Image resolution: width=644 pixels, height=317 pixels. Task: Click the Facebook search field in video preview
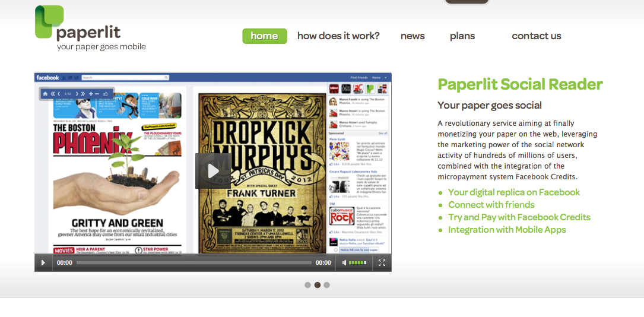tap(125, 78)
